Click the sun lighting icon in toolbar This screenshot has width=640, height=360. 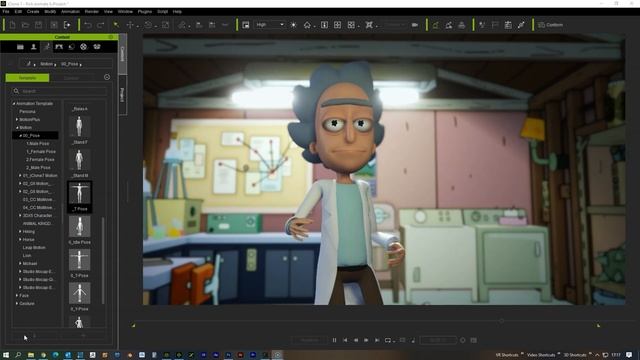click(293, 25)
